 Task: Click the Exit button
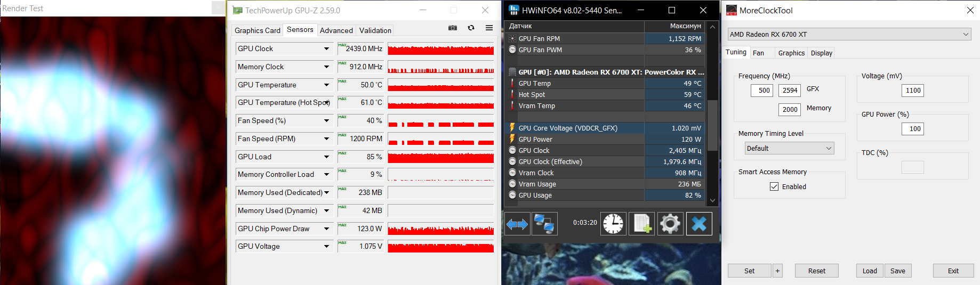[x=953, y=271]
